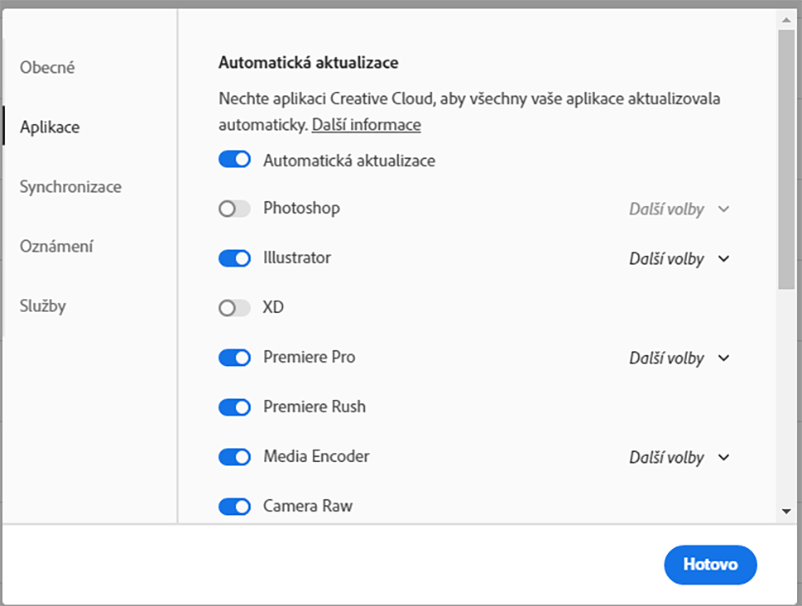Screen dimensions: 802x606
Task: Go to the Služby section
Action: (x=44, y=306)
